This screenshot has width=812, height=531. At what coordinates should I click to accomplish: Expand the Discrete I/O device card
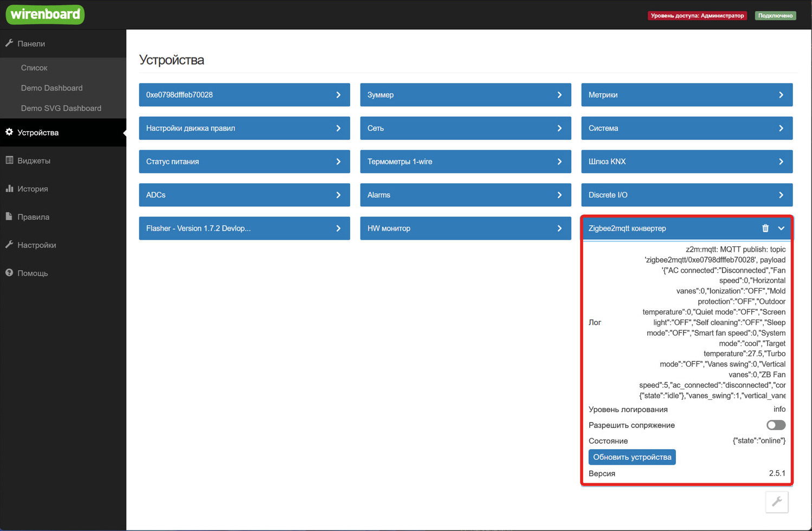pyautogui.click(x=686, y=195)
